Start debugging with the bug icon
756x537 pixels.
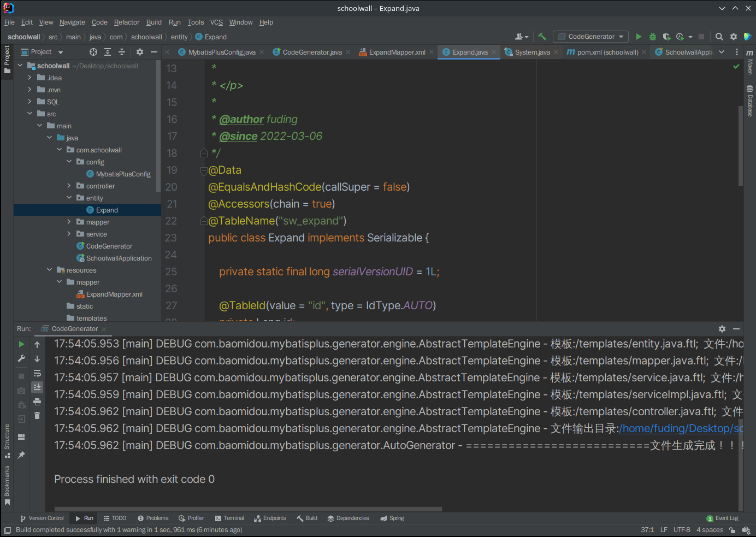point(652,37)
